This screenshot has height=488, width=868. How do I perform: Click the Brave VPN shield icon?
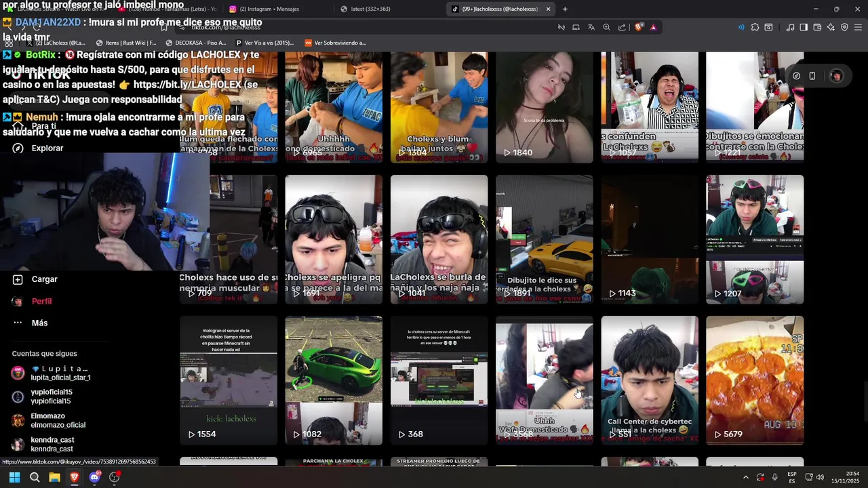pyautogui.click(x=844, y=27)
